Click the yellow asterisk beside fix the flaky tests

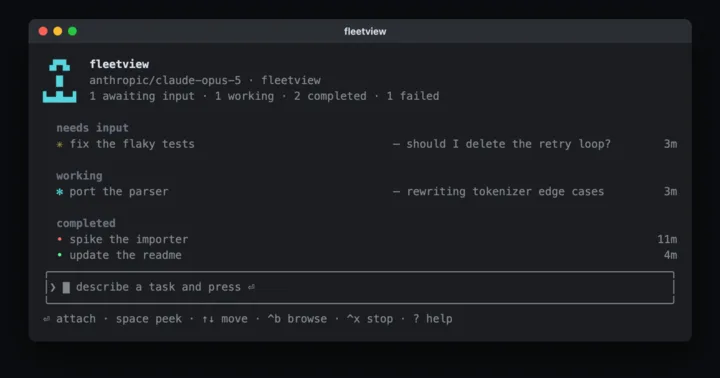[59, 144]
